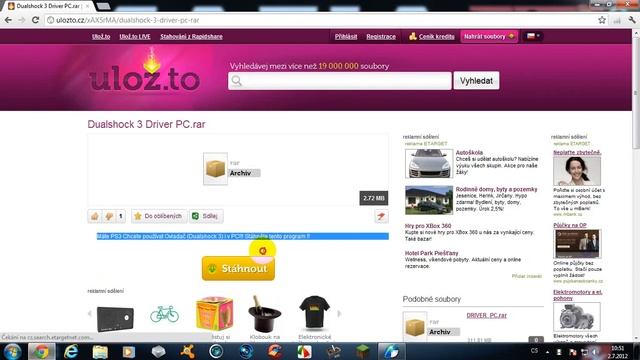Open media player taskbar icon
The image size is (640, 360).
pyautogui.click(x=129, y=351)
